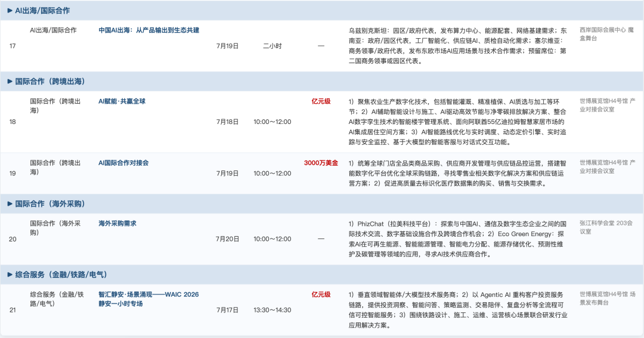Viewport: 644px width, 338px height.
Task: Click the 统筹全球门店全品类商品采购 description paragraph
Action: pyautogui.click(x=457, y=173)
